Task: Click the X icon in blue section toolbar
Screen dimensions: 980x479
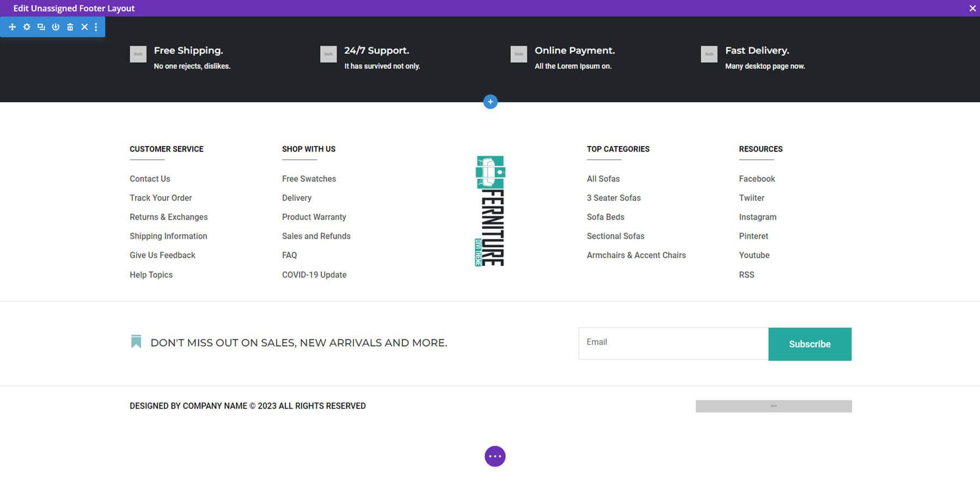Action: pyautogui.click(x=84, y=27)
